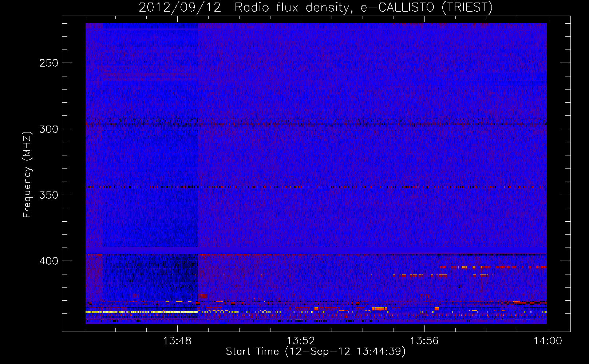This screenshot has height=364, width=589.
Task: Click the 14:00 time tick label
Action: click(x=548, y=341)
